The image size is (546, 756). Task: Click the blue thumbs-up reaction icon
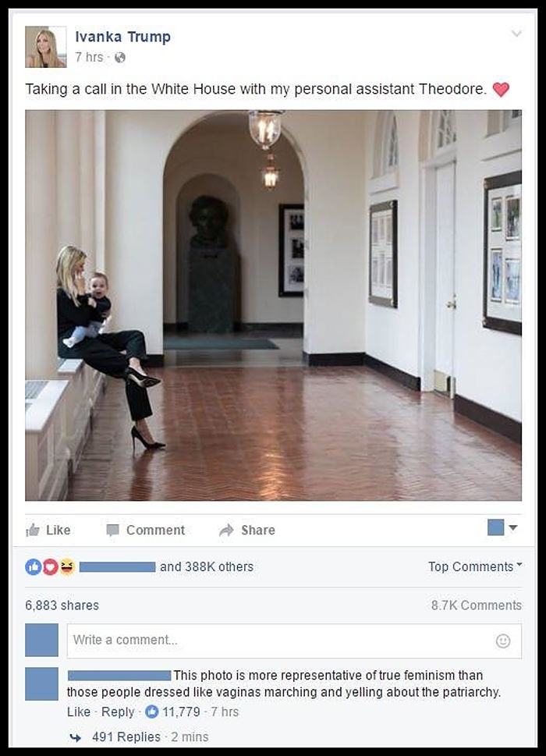[x=34, y=567]
